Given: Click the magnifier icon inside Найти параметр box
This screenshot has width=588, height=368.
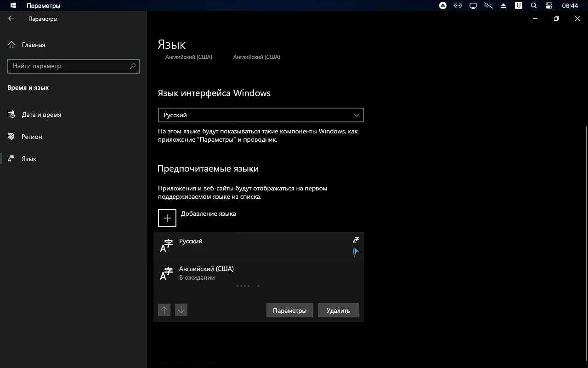Looking at the screenshot, I should pyautogui.click(x=133, y=66).
